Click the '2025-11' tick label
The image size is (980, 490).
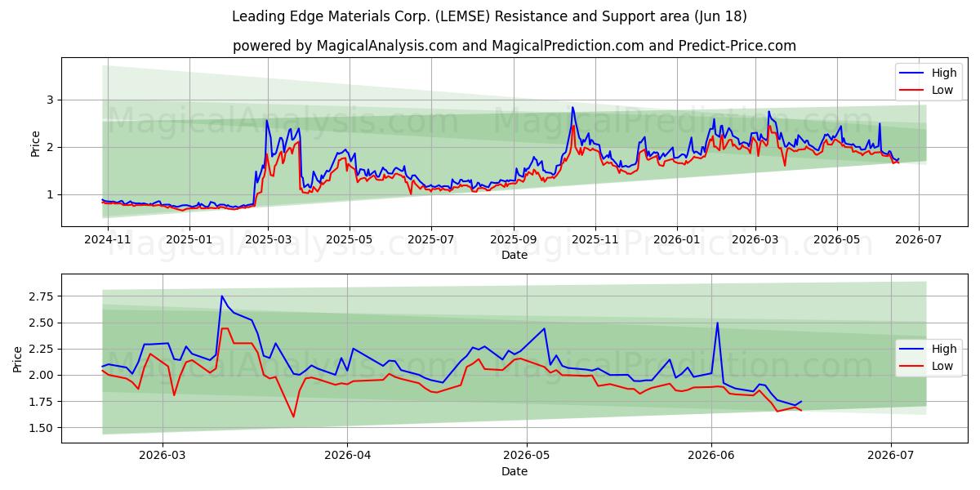595,239
